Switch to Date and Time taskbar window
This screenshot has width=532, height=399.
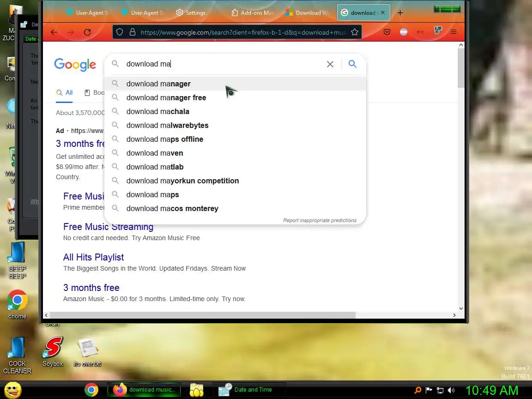pos(249,390)
